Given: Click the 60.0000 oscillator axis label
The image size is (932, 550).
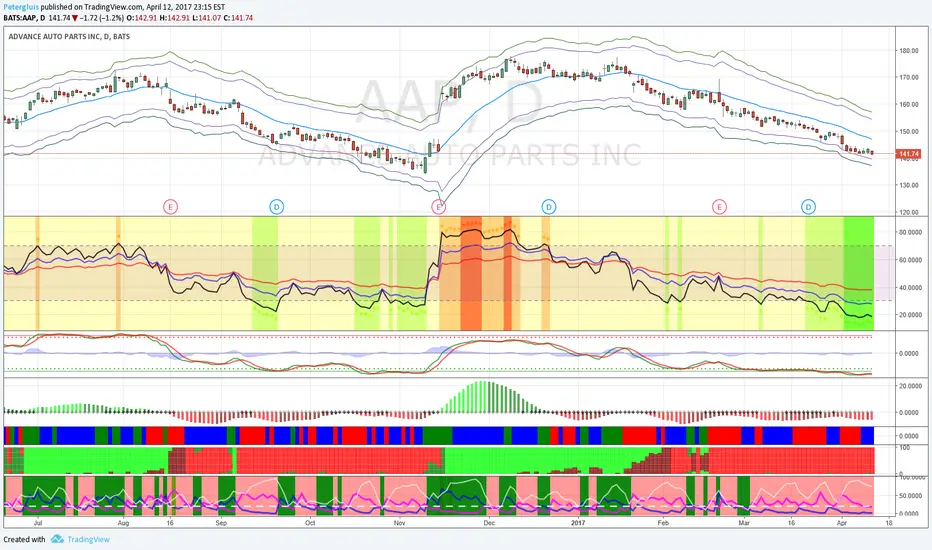Looking at the screenshot, I should (x=910, y=260).
